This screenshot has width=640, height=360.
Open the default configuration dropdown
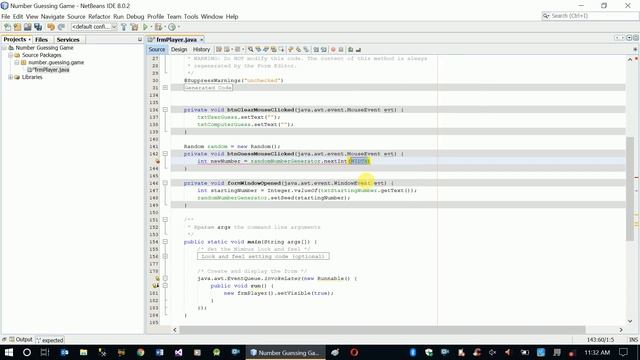pyautogui.click(x=94, y=27)
